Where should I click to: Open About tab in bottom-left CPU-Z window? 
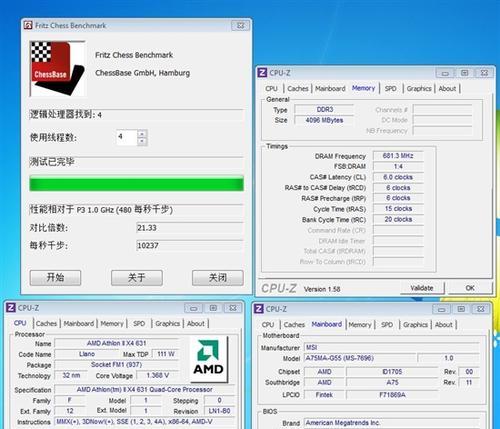[196, 323]
